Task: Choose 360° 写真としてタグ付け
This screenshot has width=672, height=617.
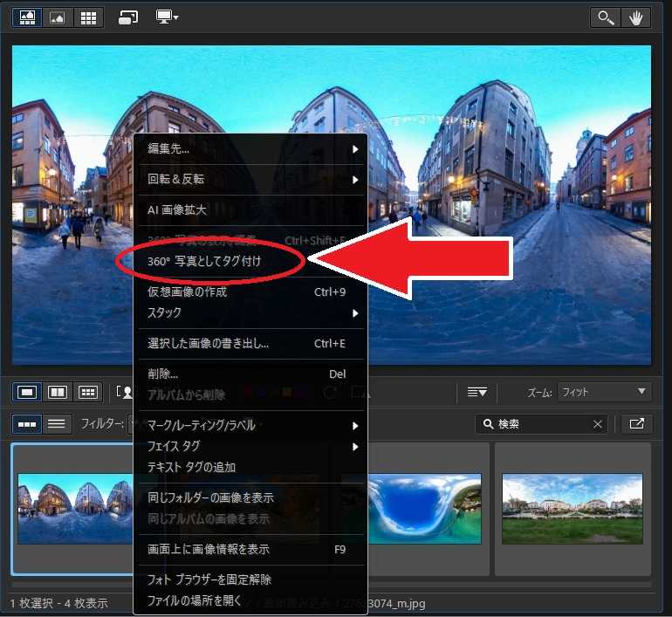Action: point(250,261)
